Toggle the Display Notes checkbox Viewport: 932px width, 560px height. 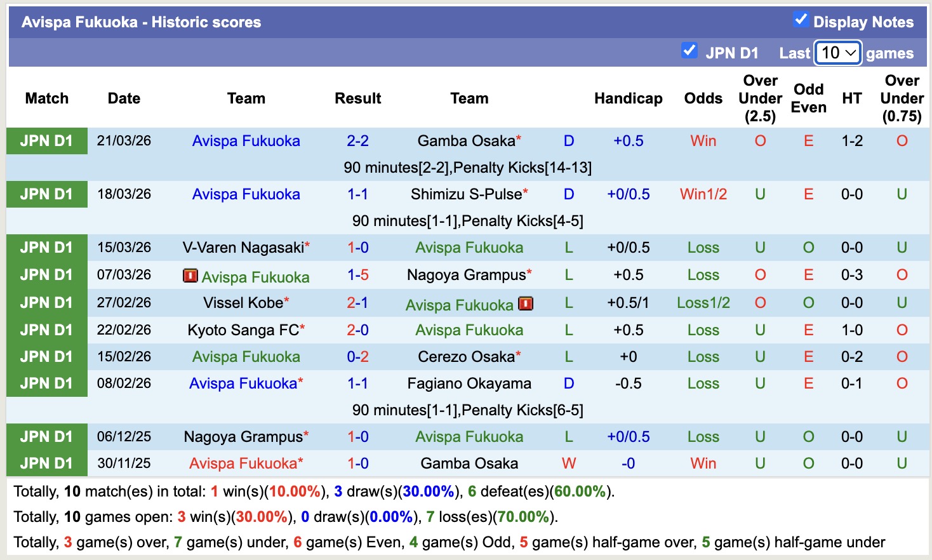(799, 20)
